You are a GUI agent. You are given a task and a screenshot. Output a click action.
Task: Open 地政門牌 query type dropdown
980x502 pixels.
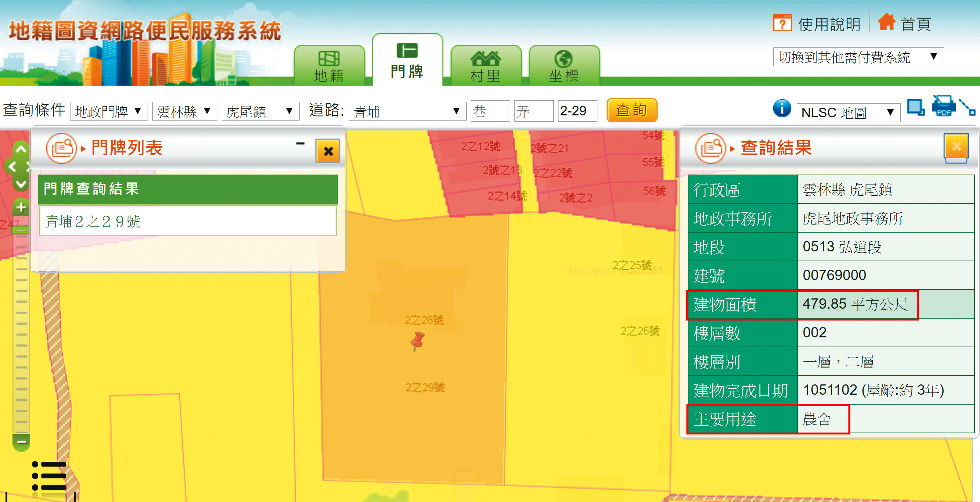tap(109, 111)
